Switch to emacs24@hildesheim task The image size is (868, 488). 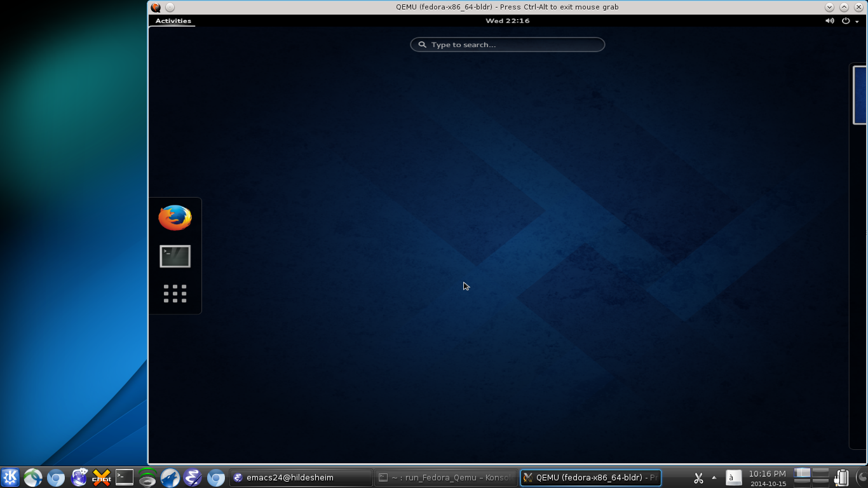(x=301, y=478)
